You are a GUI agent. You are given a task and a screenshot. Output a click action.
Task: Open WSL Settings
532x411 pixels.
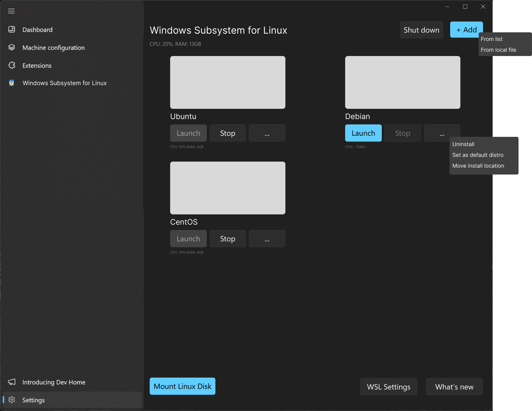click(x=388, y=387)
